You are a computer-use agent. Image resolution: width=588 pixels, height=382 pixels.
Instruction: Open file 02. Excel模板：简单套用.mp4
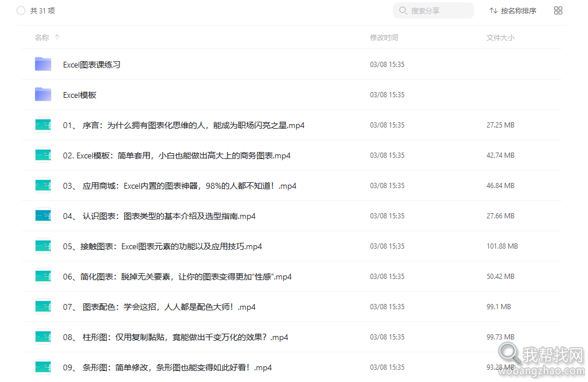177,155
